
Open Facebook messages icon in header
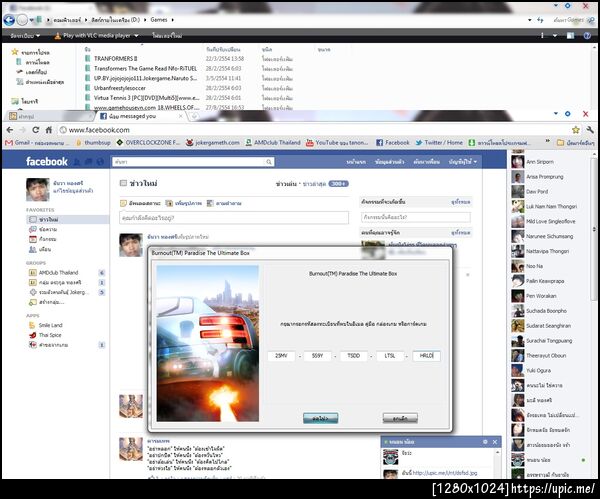[88, 162]
